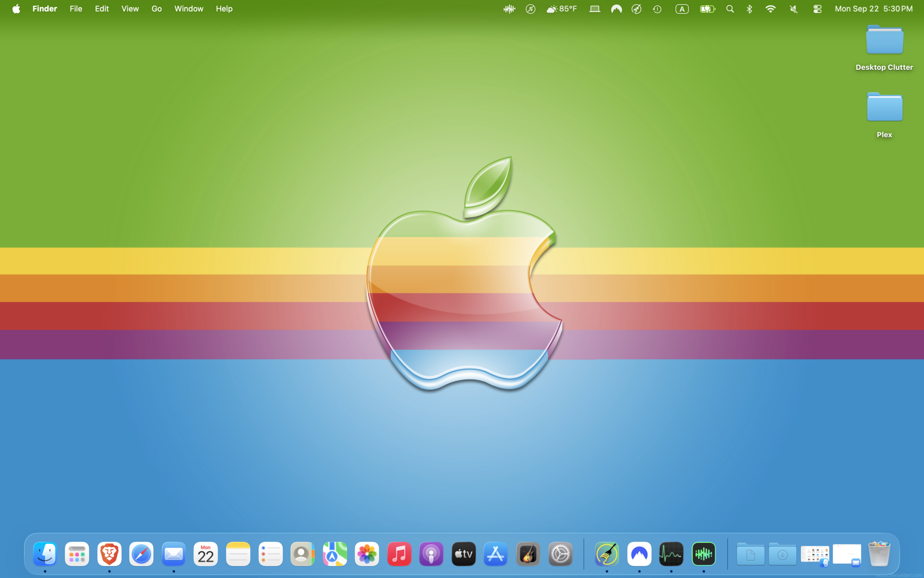Open the Go menu
Image resolution: width=924 pixels, height=578 pixels.
point(157,9)
